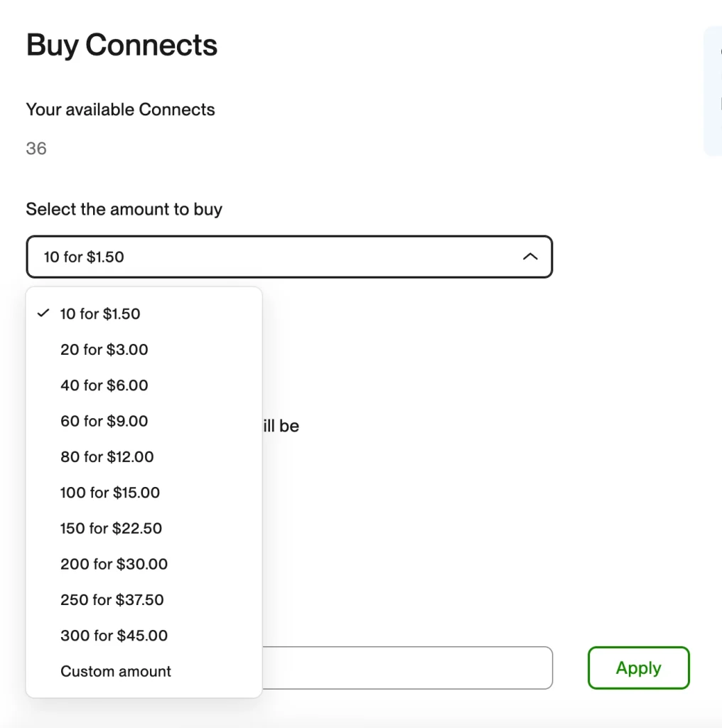The image size is (722, 728).
Task: Click the input field beside Apply
Action: [406, 668]
